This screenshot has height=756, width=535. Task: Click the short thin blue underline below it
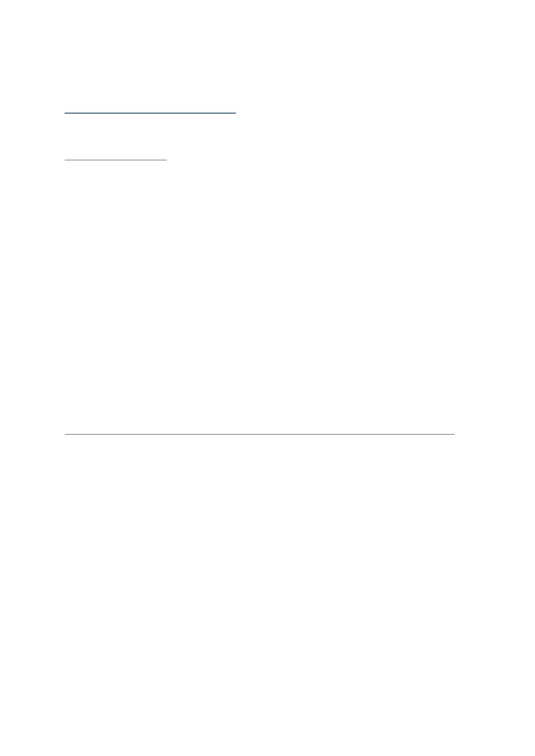[x=115, y=159]
